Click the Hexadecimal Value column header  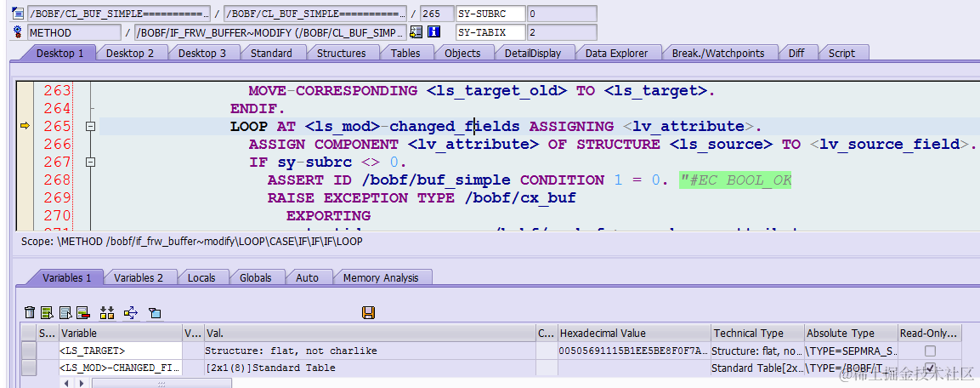[x=634, y=333]
